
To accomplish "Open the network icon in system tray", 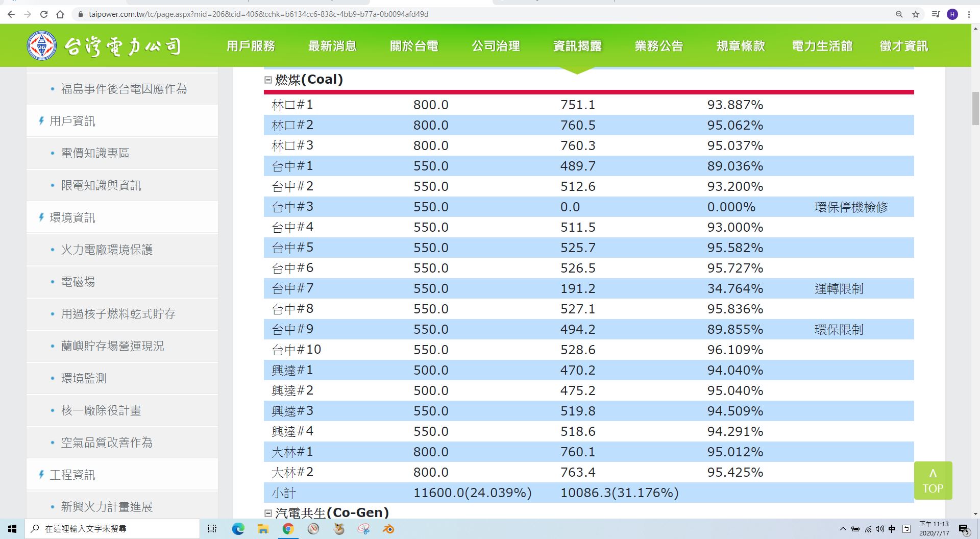I will coord(868,529).
